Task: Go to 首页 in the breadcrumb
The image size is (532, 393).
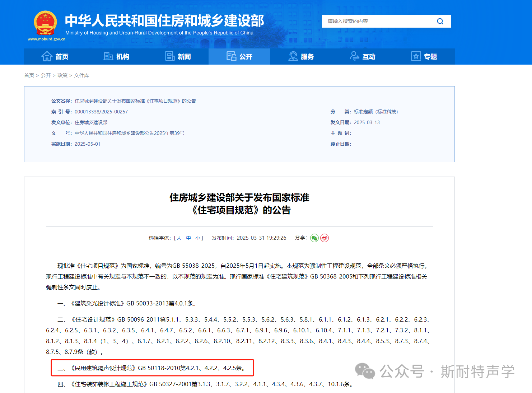Action: (x=29, y=75)
